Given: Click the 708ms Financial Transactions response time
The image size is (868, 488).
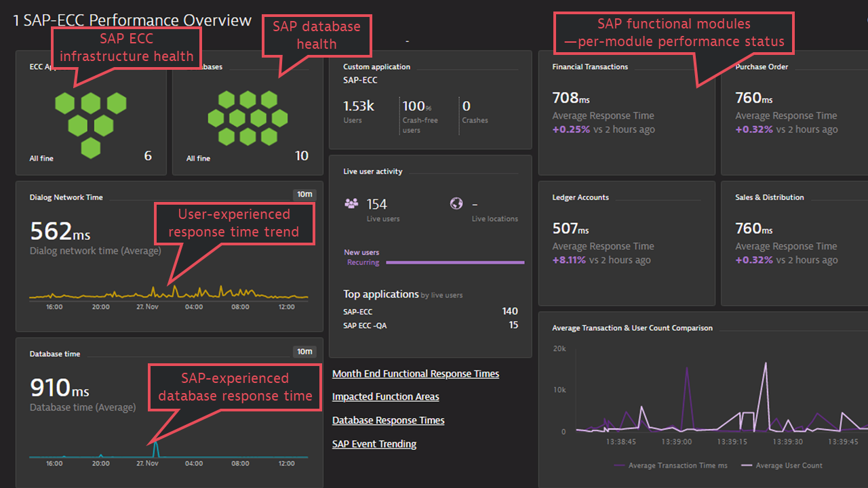Looking at the screenshot, I should [x=571, y=98].
